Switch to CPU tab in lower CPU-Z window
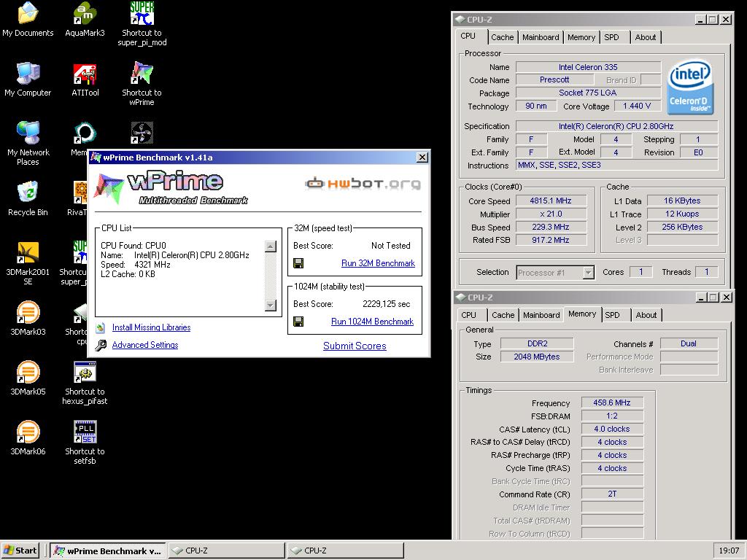Image resolution: width=747 pixels, height=560 pixels. click(x=469, y=315)
